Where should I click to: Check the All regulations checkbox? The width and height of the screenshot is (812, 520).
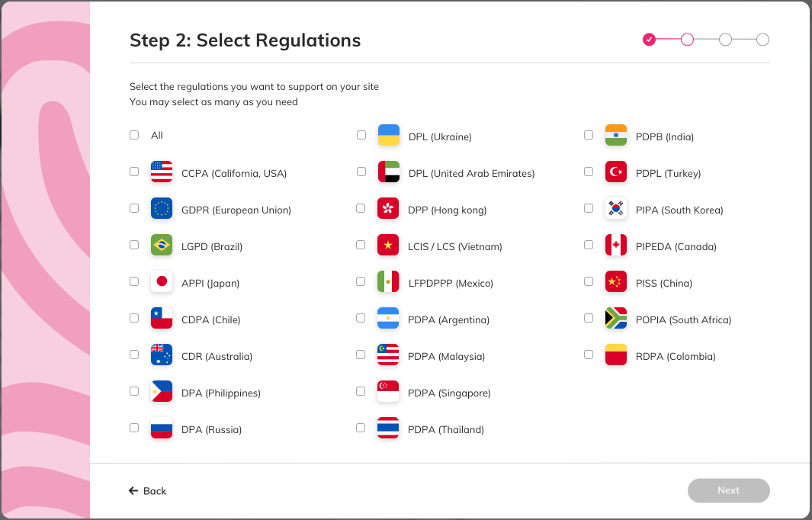(134, 135)
